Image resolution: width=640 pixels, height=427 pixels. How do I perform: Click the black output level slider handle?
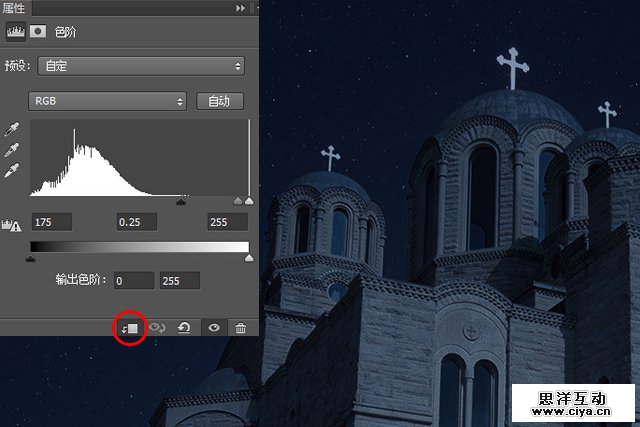[x=30, y=258]
